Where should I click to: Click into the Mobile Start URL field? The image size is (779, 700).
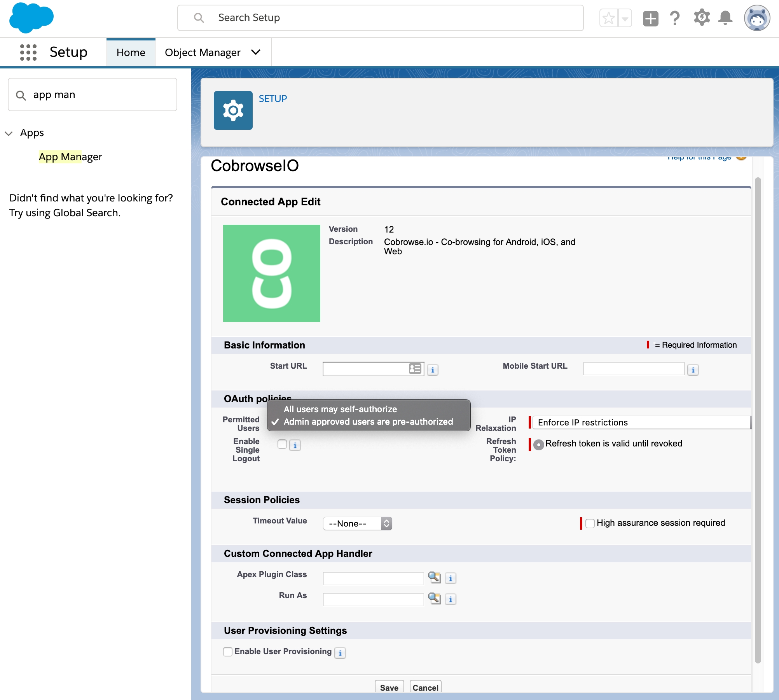634,369
